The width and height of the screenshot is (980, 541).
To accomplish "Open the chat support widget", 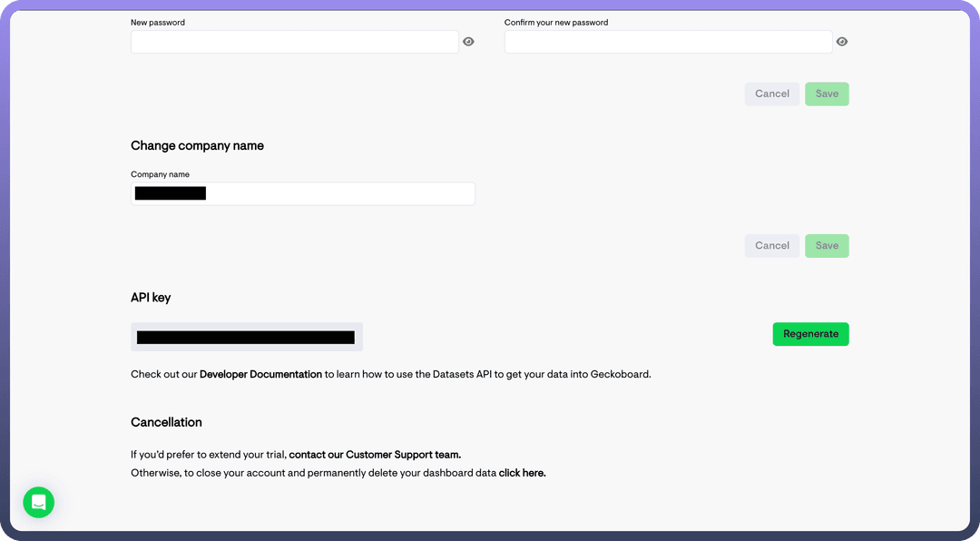I will (39, 502).
